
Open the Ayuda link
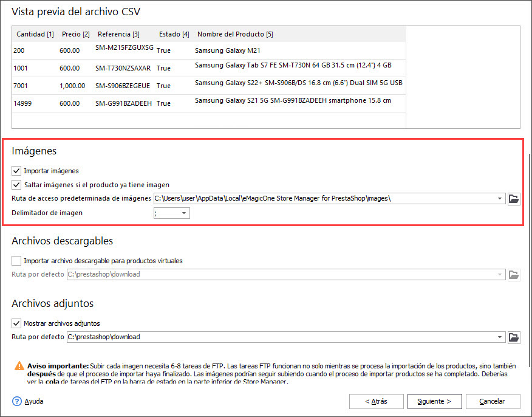click(x=34, y=401)
